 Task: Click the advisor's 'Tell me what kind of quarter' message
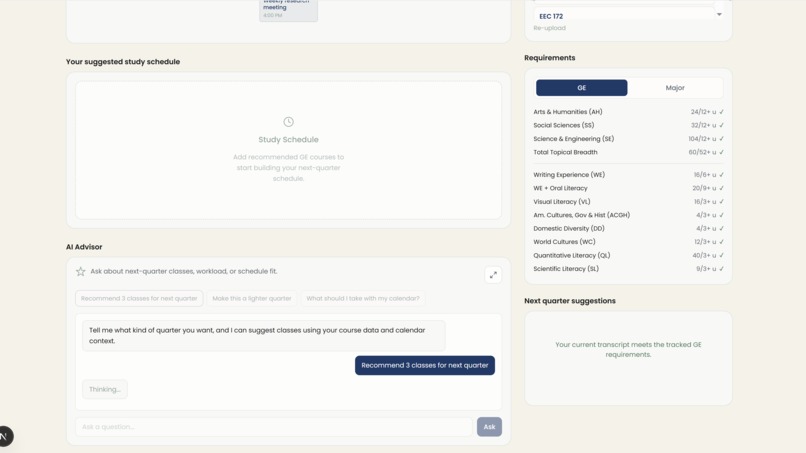coord(264,336)
